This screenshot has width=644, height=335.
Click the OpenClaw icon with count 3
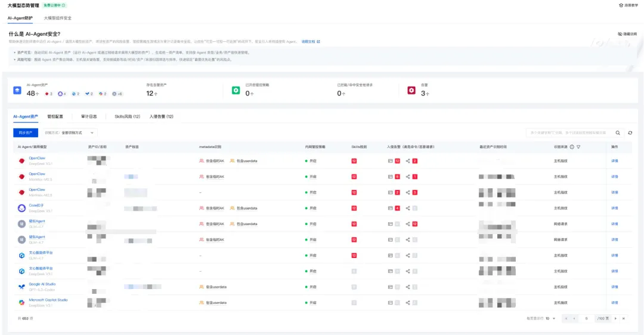(x=47, y=94)
